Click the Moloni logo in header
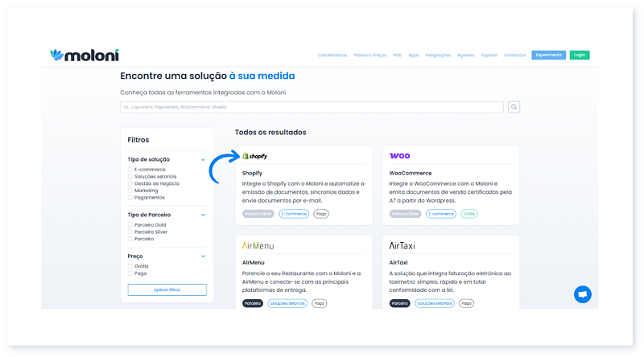The image size is (644, 357). point(84,55)
